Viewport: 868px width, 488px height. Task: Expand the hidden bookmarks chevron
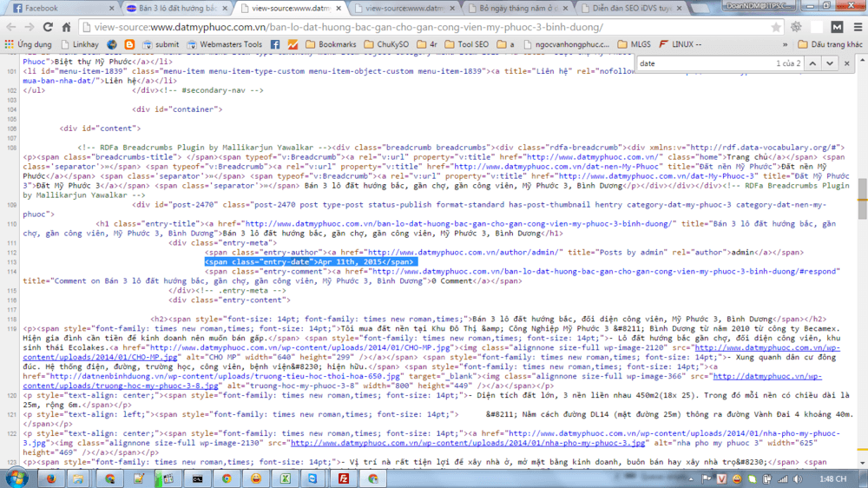click(x=785, y=44)
